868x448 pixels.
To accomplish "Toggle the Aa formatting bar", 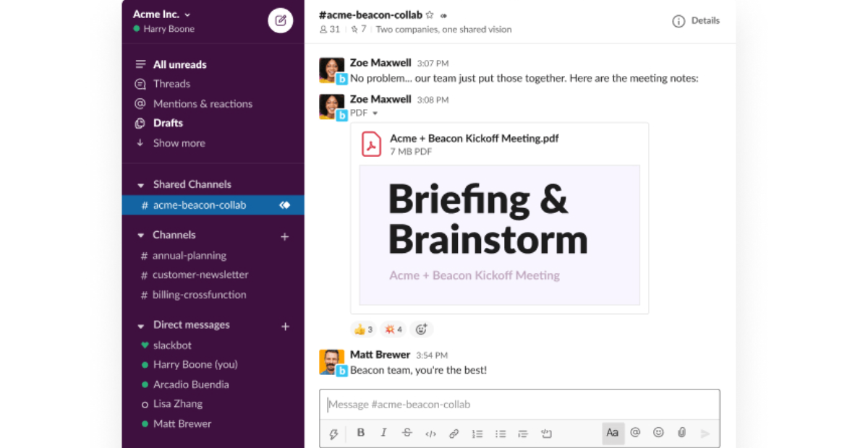I will pyautogui.click(x=613, y=433).
